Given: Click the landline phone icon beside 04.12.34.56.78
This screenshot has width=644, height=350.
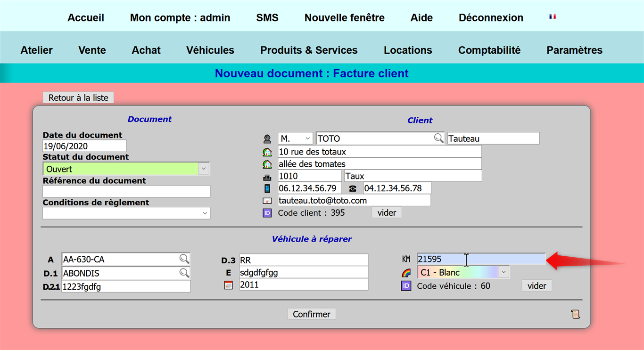Looking at the screenshot, I should 353,188.
